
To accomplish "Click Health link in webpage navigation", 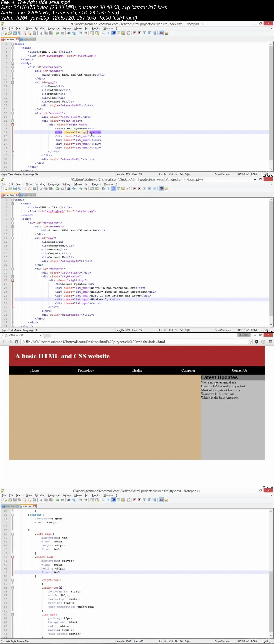I will pyautogui.click(x=137, y=371).
